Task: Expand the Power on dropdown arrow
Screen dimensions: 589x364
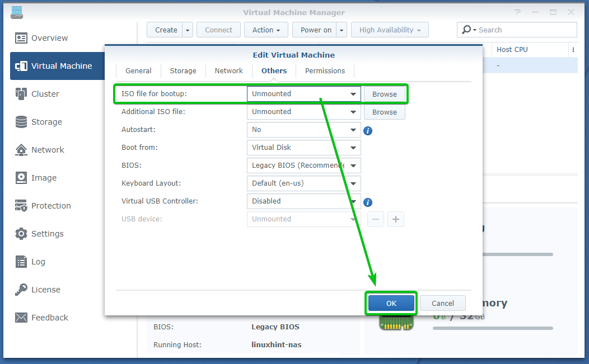Action: tap(342, 30)
